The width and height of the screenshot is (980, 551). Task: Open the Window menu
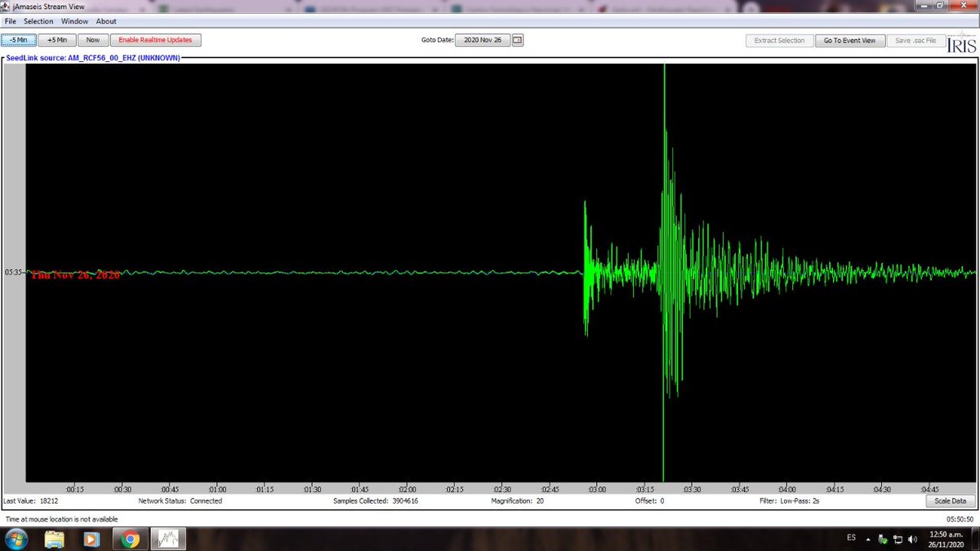75,21
